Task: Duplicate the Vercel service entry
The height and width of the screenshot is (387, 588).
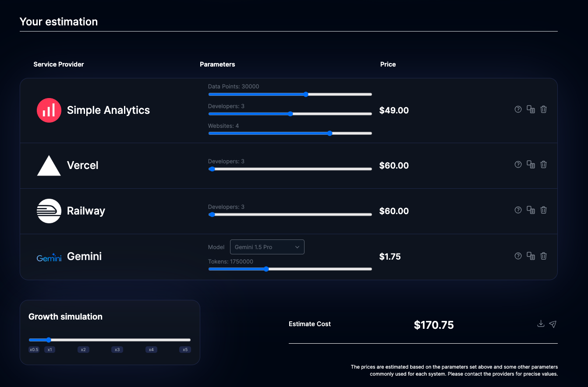Action: [531, 164]
